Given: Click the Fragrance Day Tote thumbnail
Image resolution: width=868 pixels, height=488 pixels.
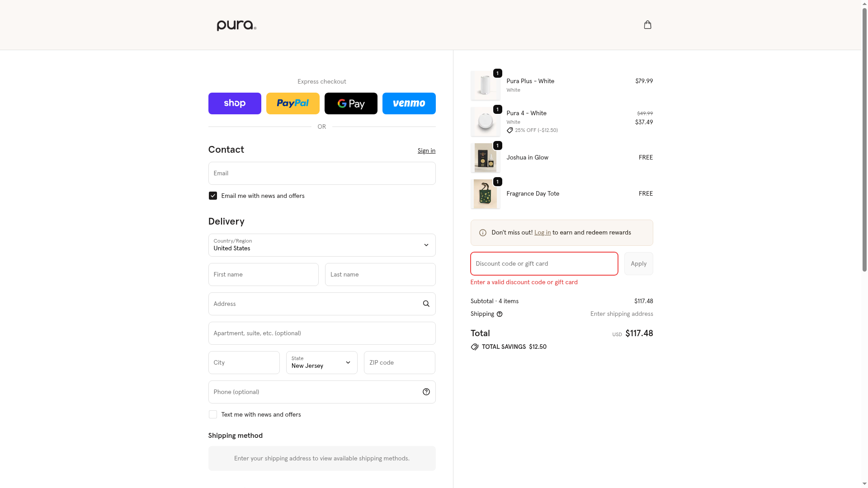Looking at the screenshot, I should (485, 194).
